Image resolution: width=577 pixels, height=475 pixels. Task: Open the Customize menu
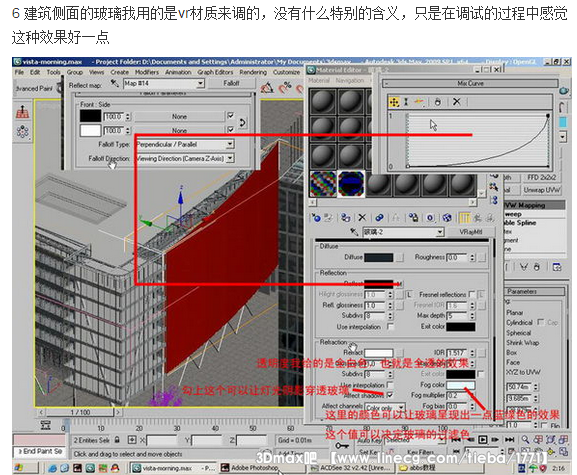pos(286,72)
